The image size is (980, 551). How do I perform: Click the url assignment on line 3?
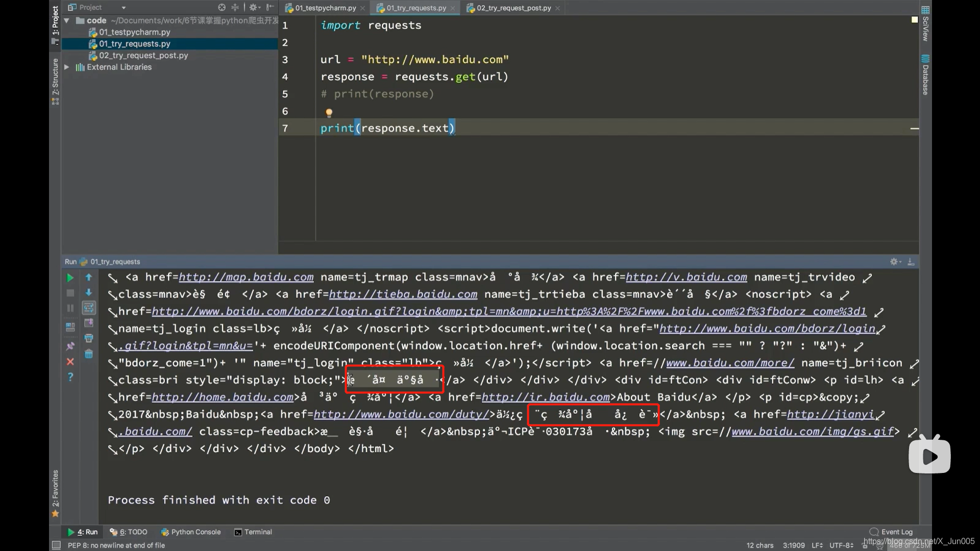point(414,60)
